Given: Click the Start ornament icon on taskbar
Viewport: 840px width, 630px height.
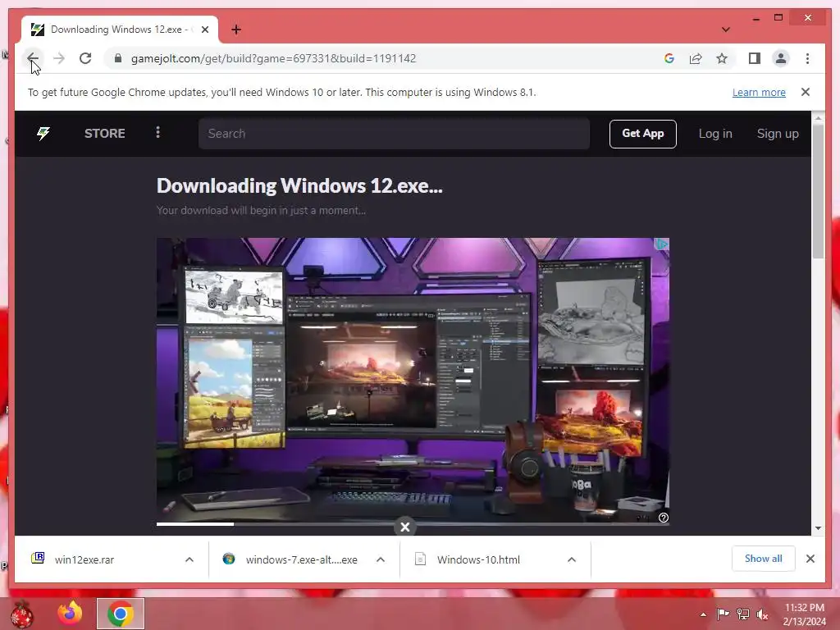Looking at the screenshot, I should tap(22, 614).
